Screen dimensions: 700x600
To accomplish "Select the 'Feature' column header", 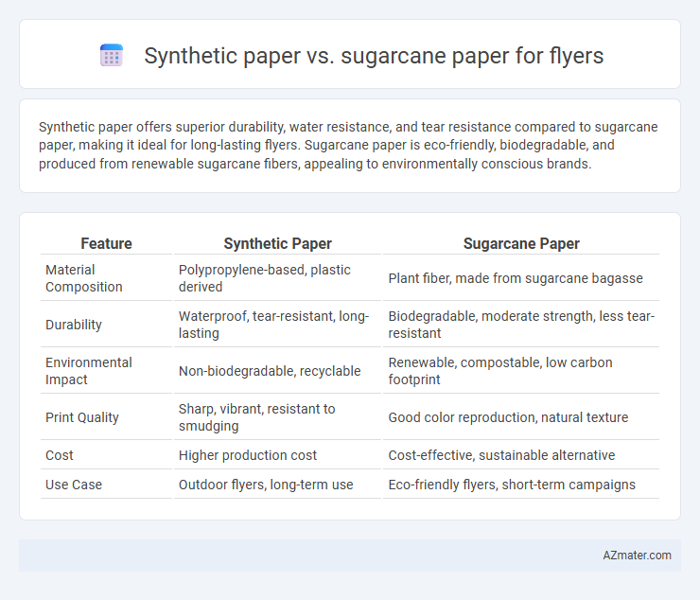I will [x=106, y=243].
